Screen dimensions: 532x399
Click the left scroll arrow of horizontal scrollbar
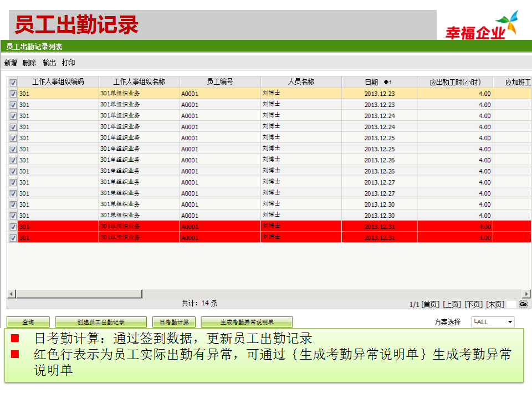pos(11,294)
